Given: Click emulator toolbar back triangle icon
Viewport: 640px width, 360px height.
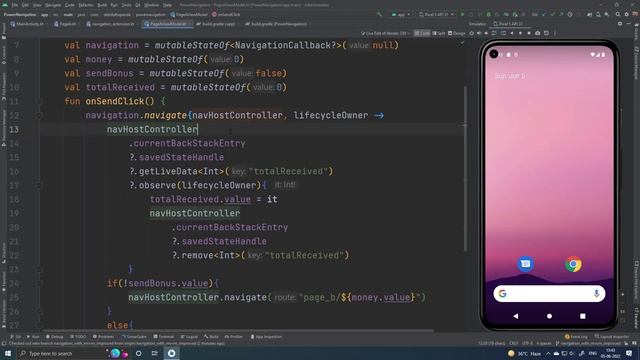Looking at the screenshot, I should tap(512, 33).
